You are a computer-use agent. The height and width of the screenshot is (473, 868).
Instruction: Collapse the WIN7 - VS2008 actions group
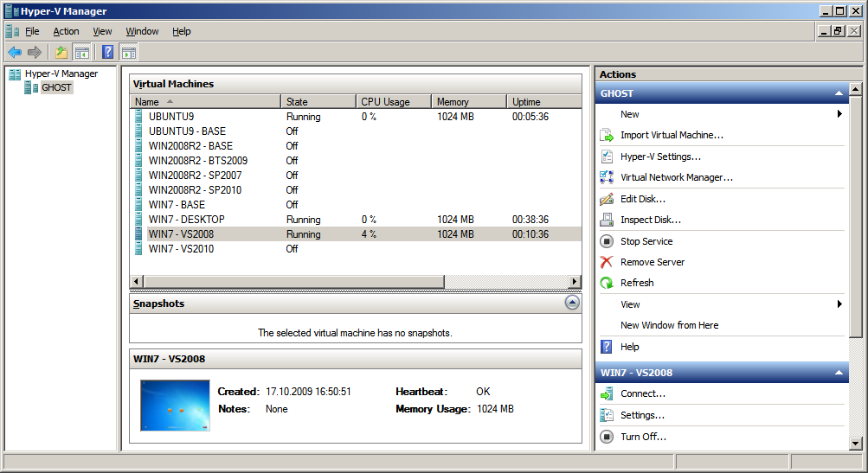(x=839, y=373)
